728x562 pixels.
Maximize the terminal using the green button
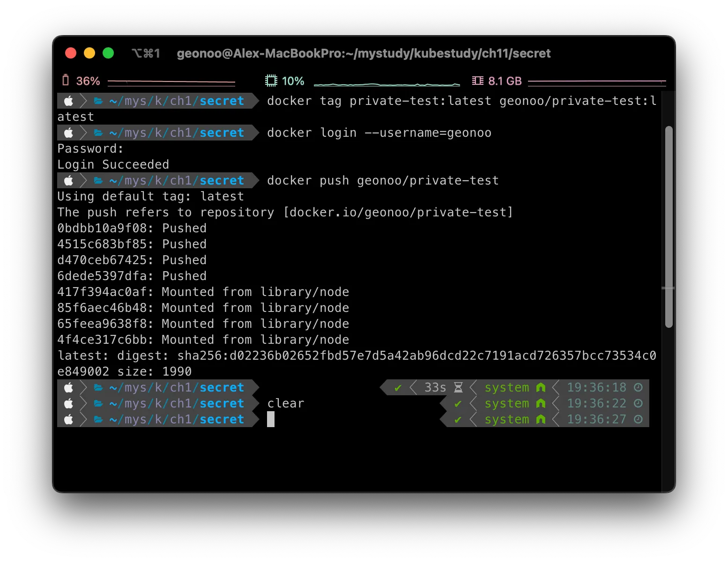tap(108, 53)
